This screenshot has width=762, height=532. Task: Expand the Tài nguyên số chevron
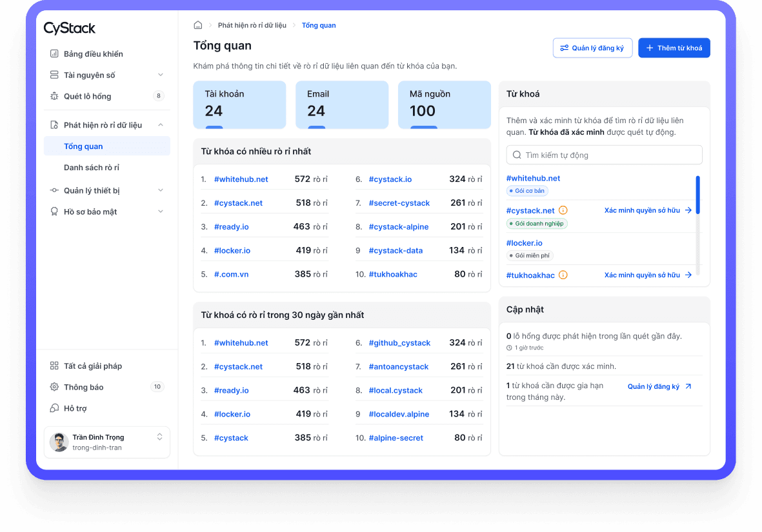click(161, 75)
